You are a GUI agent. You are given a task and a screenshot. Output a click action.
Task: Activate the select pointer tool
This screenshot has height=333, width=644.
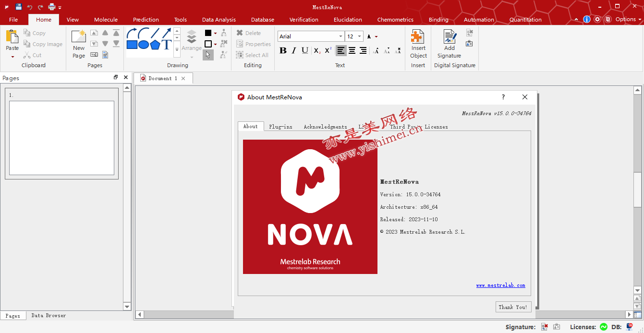pos(208,55)
